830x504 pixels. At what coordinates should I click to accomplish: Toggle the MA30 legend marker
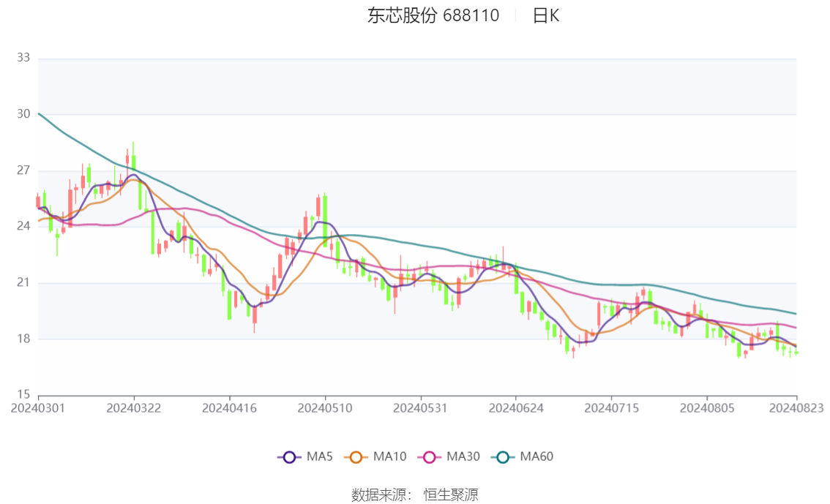point(430,457)
